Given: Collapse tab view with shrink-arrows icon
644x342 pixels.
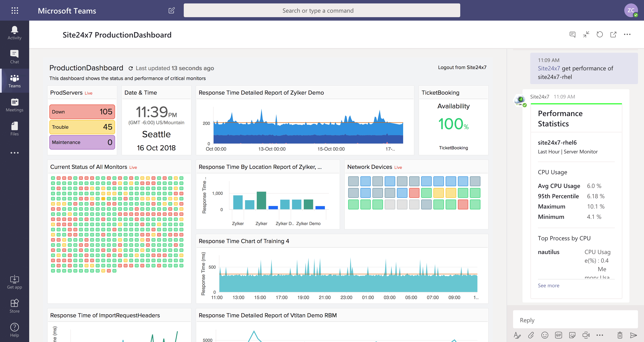Looking at the screenshot, I should pyautogui.click(x=586, y=35).
